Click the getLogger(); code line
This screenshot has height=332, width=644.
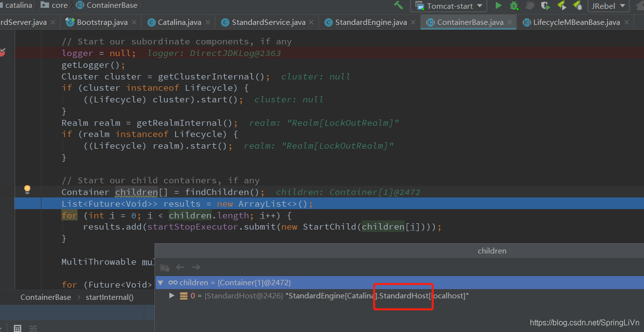click(x=93, y=65)
